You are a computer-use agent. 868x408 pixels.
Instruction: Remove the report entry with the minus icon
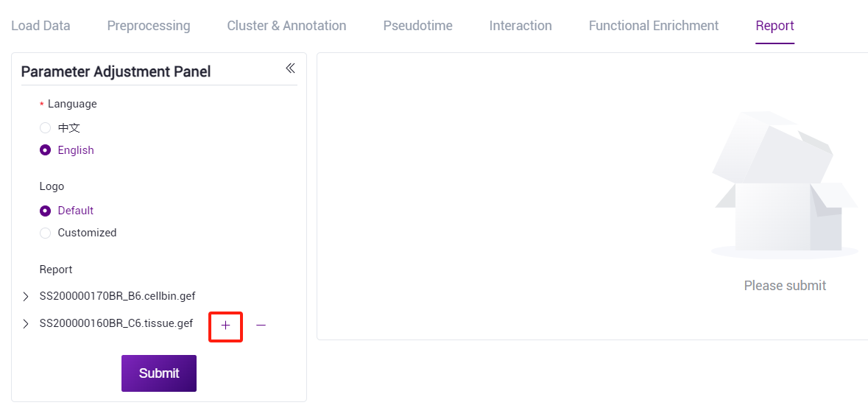[261, 326]
